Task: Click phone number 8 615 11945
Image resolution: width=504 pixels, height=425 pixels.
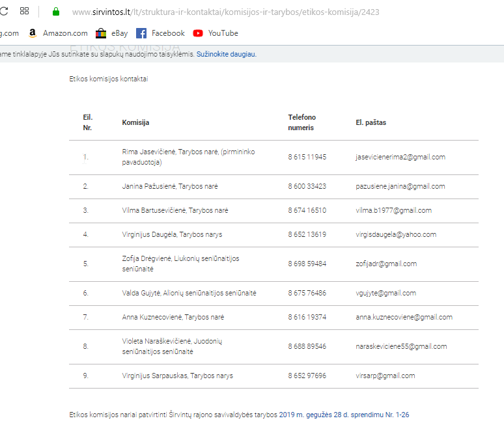Action: pyautogui.click(x=307, y=157)
